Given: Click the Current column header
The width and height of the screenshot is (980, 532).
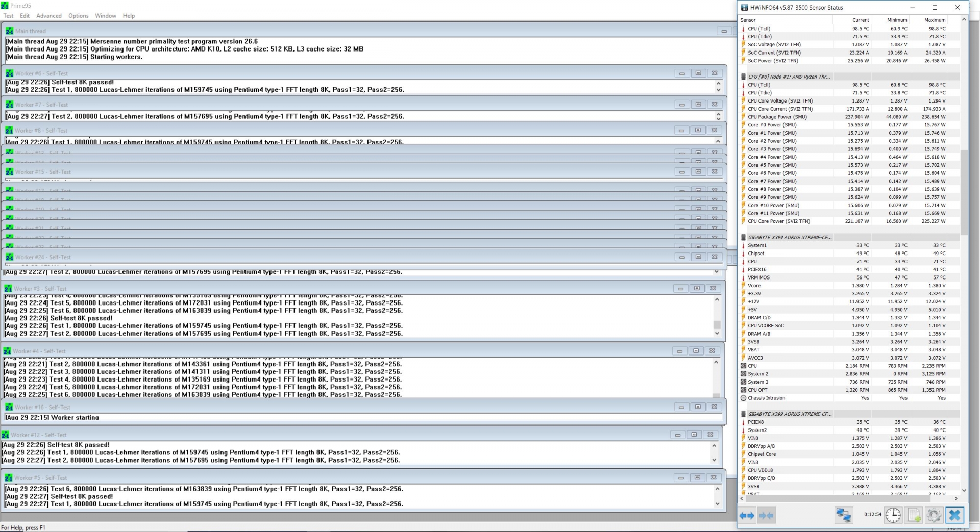Looking at the screenshot, I should [x=860, y=20].
